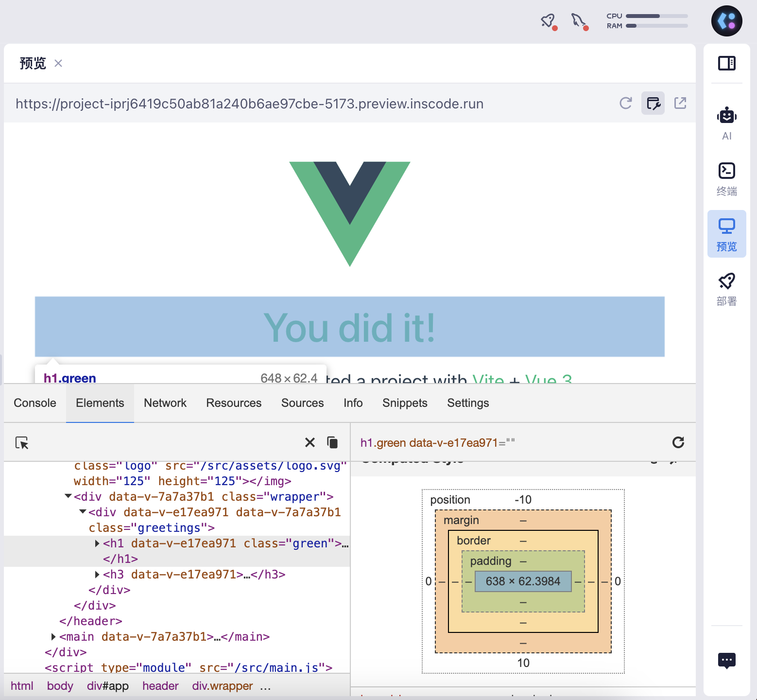Image resolution: width=757 pixels, height=700 pixels.
Task: Click header in the breadcrumb path
Action: click(160, 686)
